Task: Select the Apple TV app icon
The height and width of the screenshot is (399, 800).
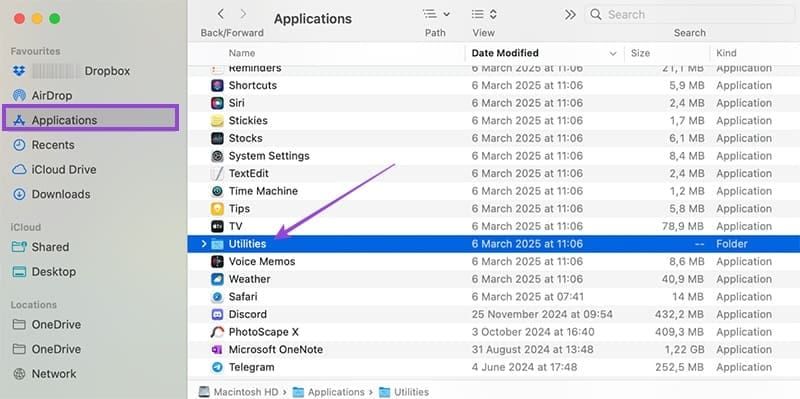Action: point(217,227)
